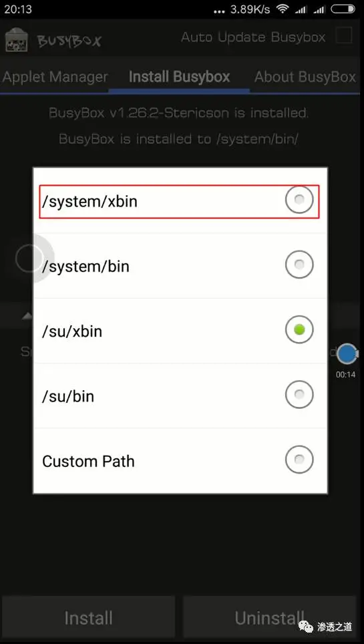Select the /system/xbin radio button
The width and height of the screenshot is (364, 644).
(299, 199)
